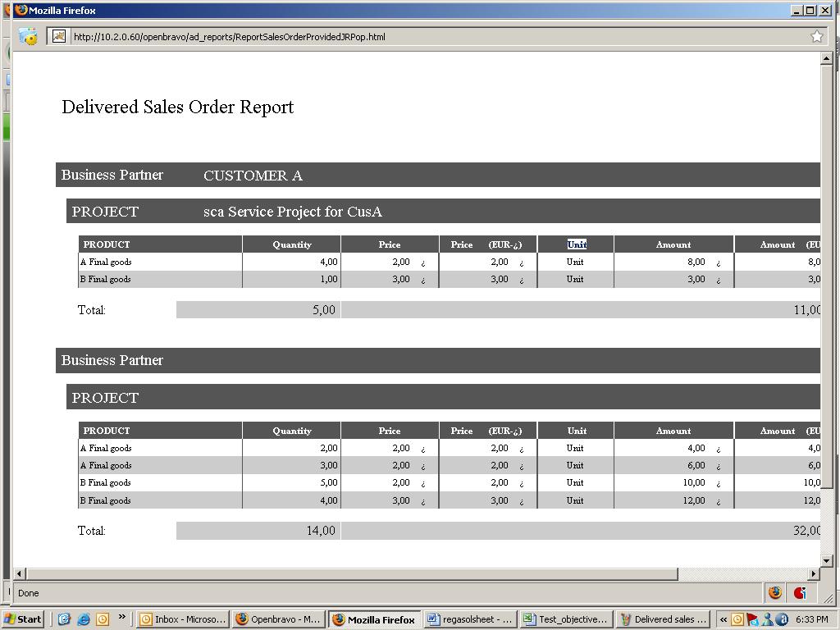
Task: Click the Show Desktop quick launch icon
Action: pos(64,619)
